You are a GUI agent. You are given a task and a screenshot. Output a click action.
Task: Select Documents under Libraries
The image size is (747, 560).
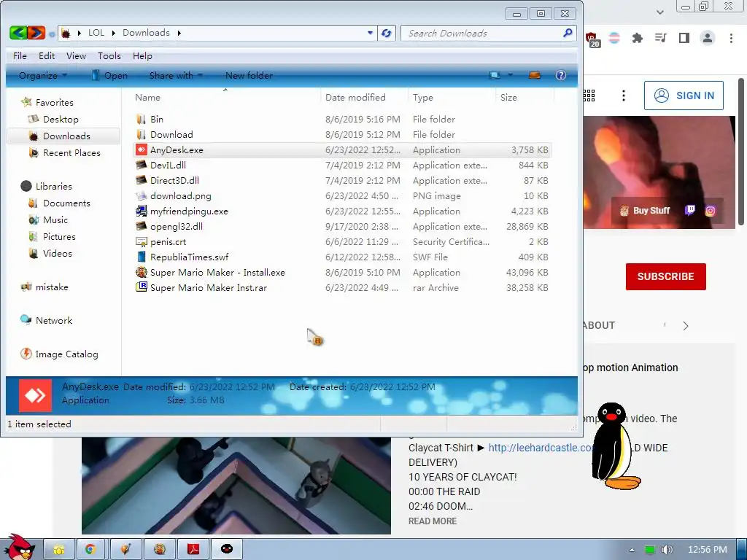tap(66, 203)
